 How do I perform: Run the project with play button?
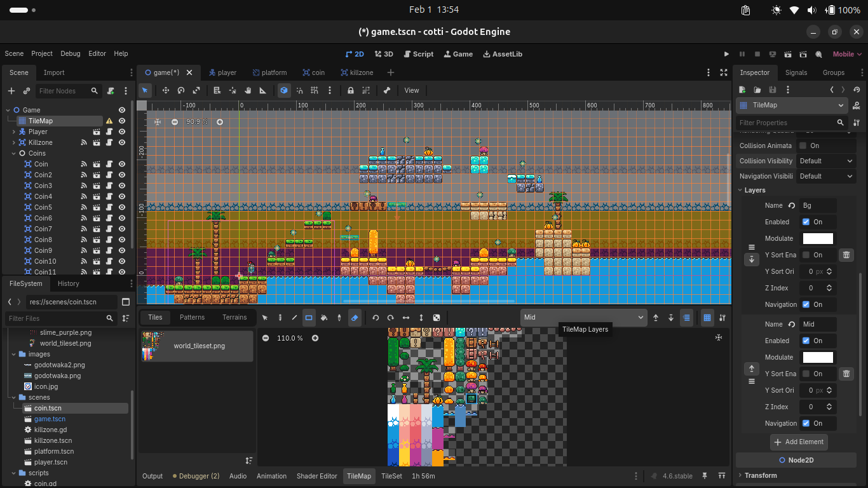point(727,54)
